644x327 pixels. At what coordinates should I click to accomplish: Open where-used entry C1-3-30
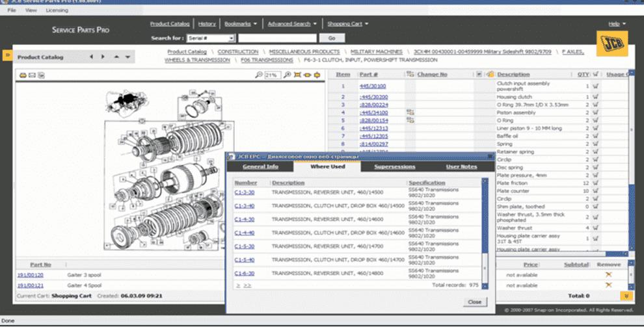click(x=245, y=192)
